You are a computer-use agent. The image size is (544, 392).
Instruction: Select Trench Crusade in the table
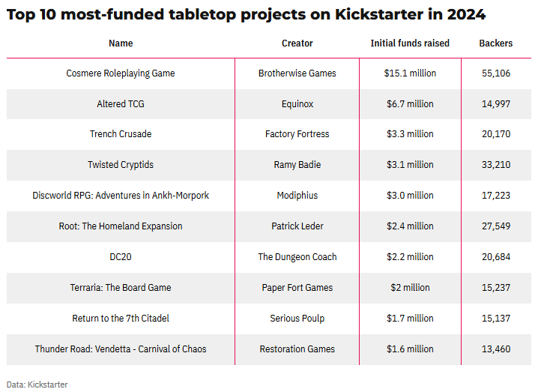pos(121,134)
